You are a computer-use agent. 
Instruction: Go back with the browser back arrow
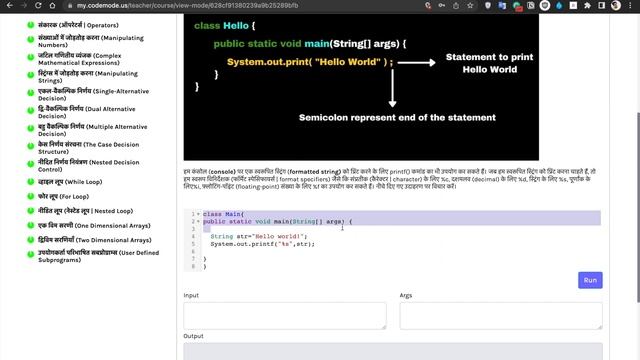(x=10, y=5)
